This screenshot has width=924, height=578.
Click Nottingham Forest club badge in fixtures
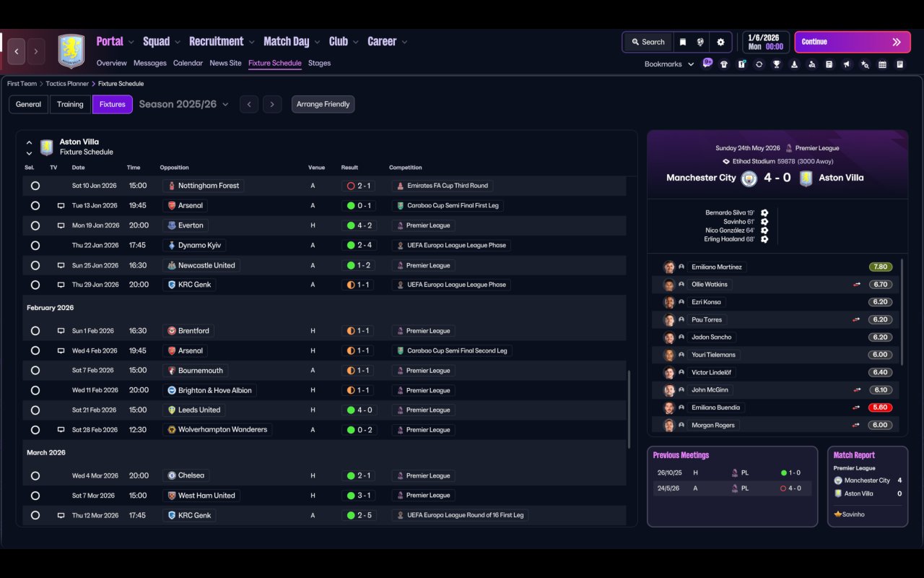click(x=171, y=186)
